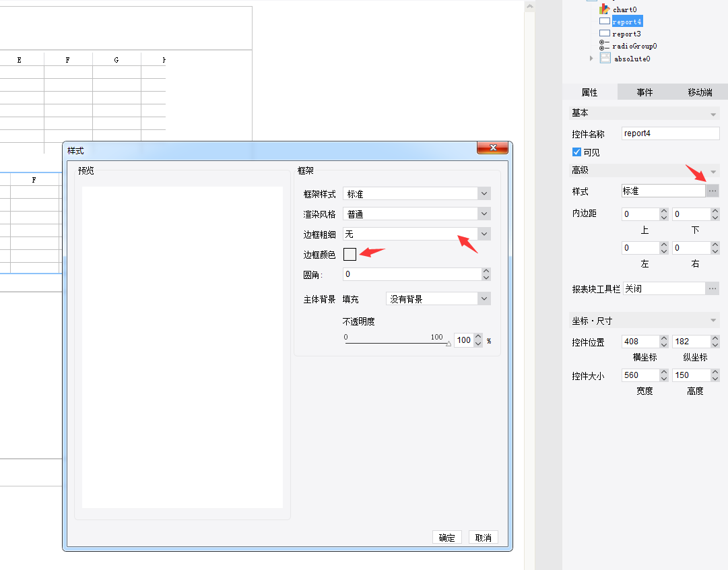Decrease opacity percentage with down arrow
Viewport: 728px width, 570px height.
478,344
